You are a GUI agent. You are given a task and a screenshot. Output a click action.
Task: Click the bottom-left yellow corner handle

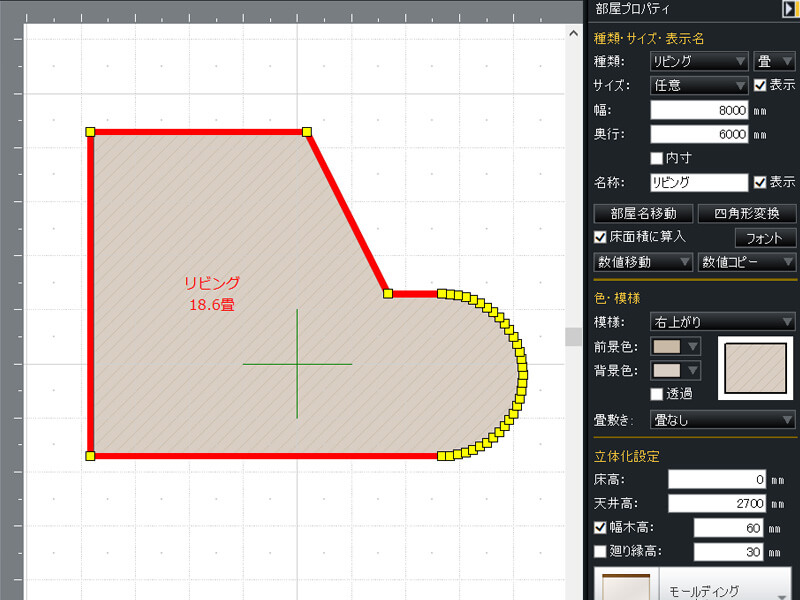(x=90, y=456)
